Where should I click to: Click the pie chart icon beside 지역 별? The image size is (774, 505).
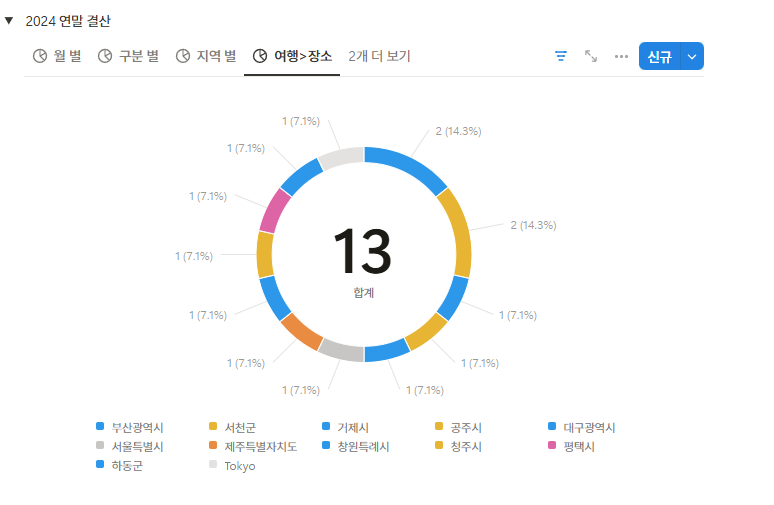(183, 56)
